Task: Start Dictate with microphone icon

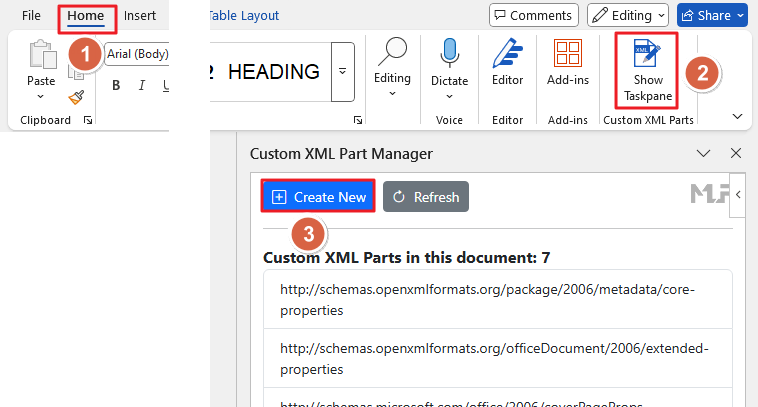Action: (450, 52)
